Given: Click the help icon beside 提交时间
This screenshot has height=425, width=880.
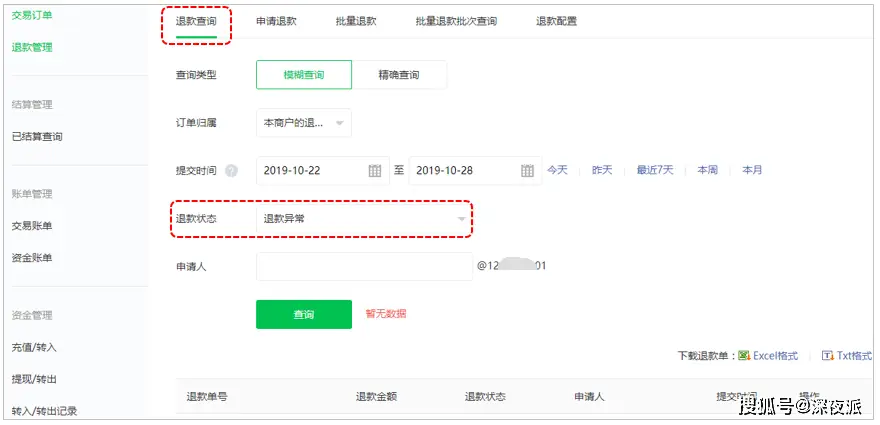Looking at the screenshot, I should point(231,171).
